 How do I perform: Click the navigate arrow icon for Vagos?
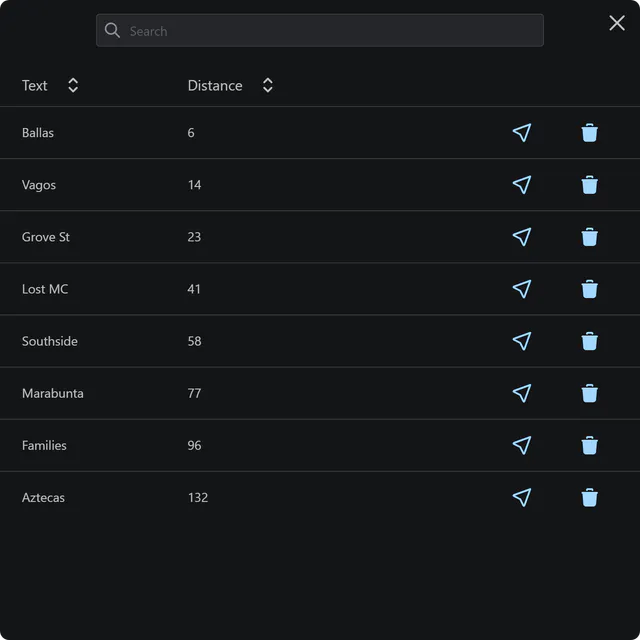522,185
